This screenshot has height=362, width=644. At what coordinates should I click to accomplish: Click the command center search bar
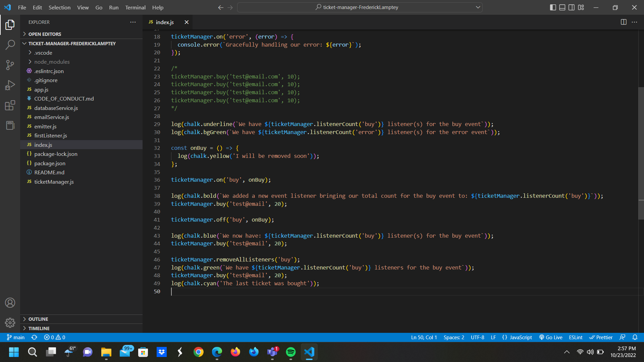click(x=359, y=7)
